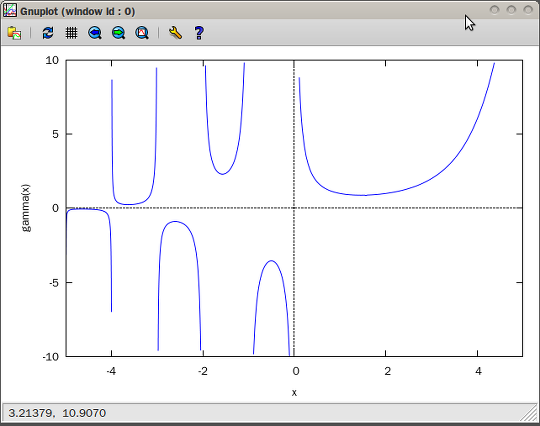Apply next zoom settings icon
This screenshot has width=540, height=426.
tap(118, 33)
